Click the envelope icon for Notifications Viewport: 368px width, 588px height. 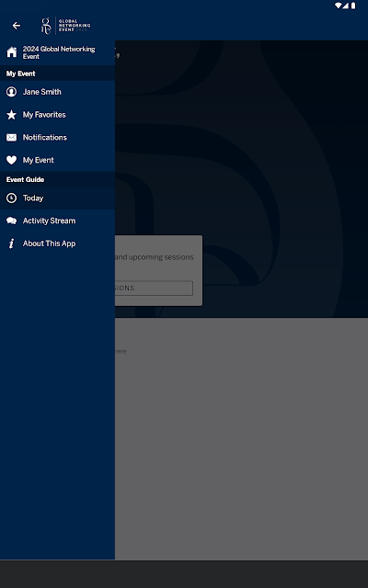pos(12,138)
